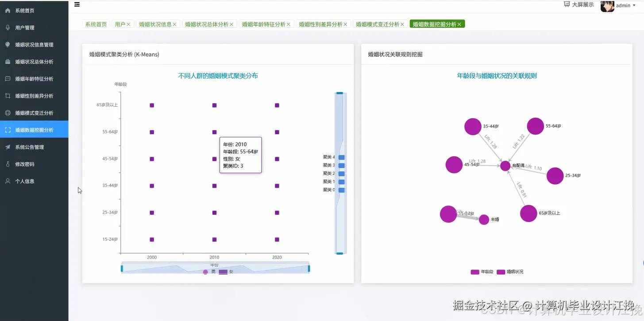The height and width of the screenshot is (321, 644).
Task: Click the Lift: 1.22 edge label
Action: click(x=519, y=141)
